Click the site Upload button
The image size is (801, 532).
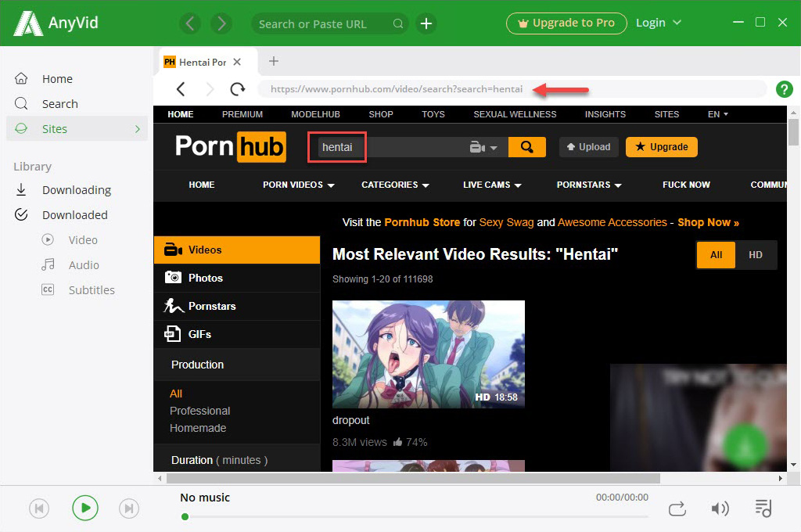pyautogui.click(x=588, y=147)
